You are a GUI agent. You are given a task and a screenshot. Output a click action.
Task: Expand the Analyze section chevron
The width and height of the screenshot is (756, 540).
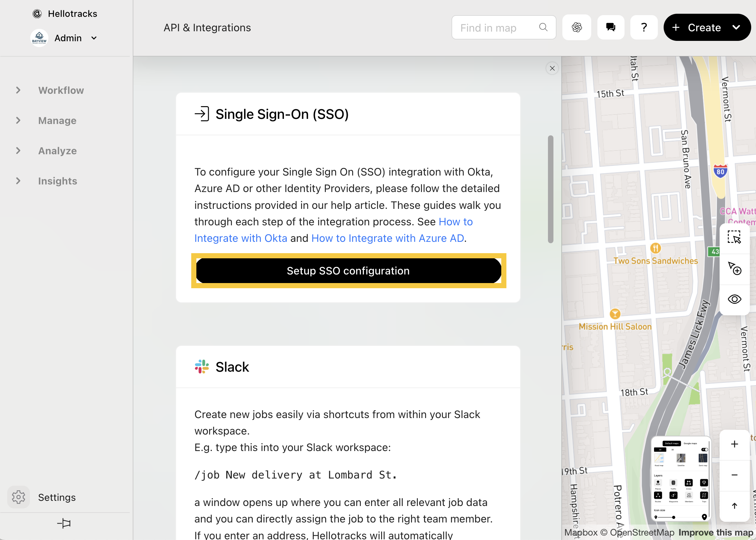[18, 151]
